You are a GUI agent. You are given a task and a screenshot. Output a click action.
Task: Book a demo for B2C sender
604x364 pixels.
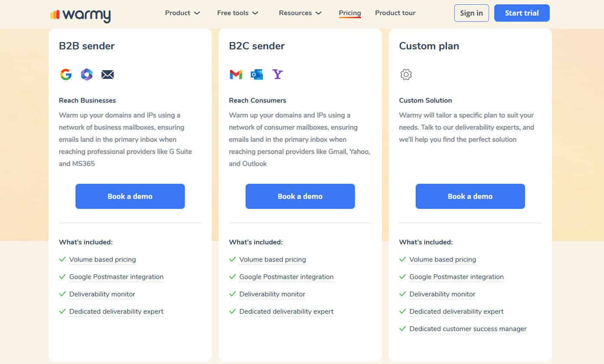(300, 196)
